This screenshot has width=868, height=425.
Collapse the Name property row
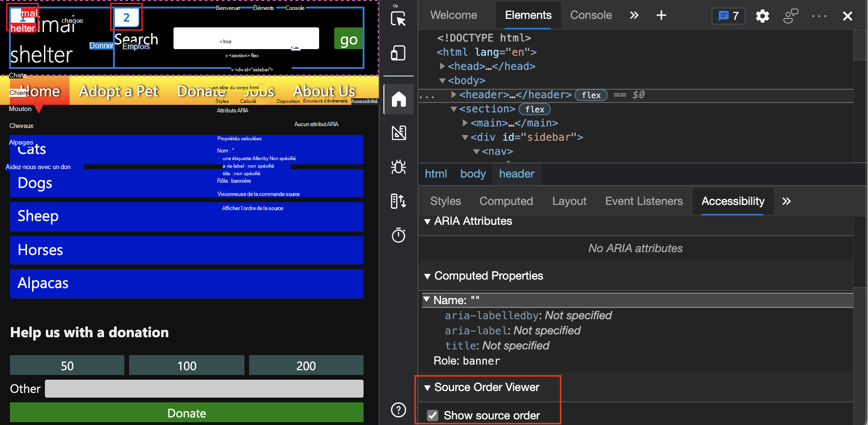click(426, 300)
